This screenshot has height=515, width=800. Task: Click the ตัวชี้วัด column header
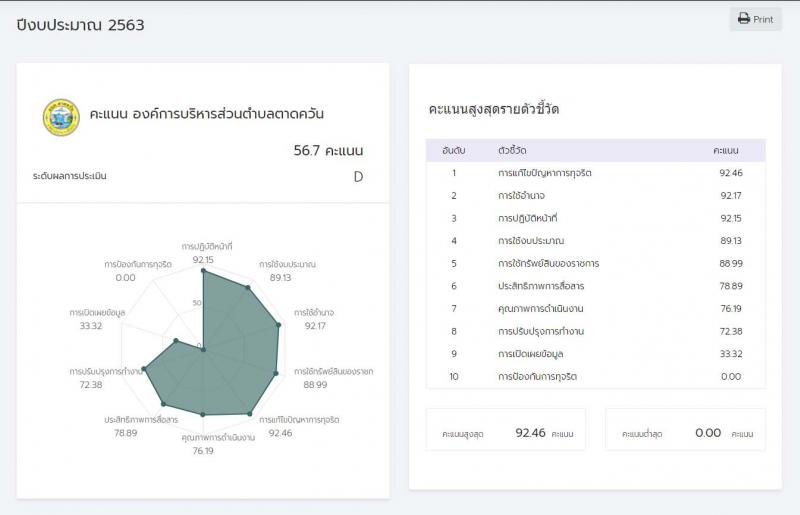(x=512, y=151)
